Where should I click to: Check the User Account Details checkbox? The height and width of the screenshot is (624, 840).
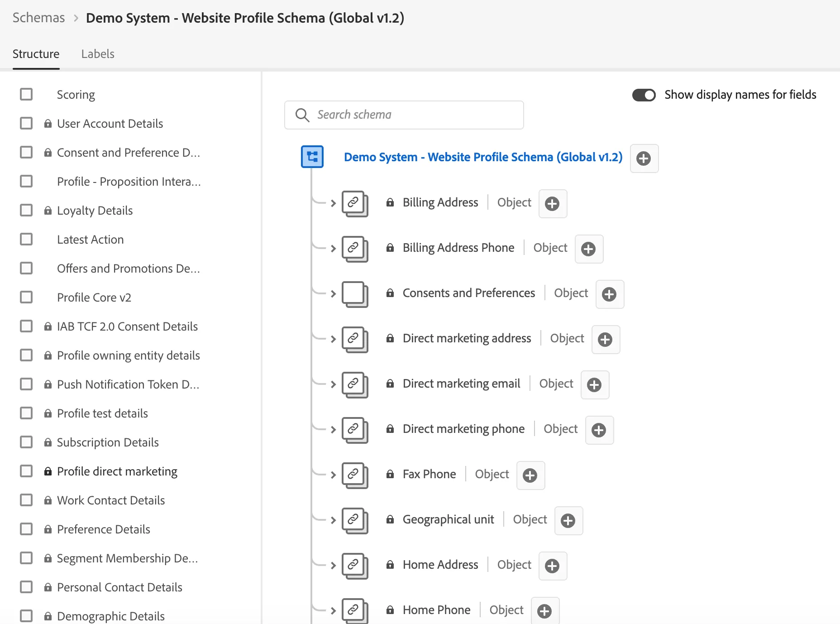(x=26, y=123)
